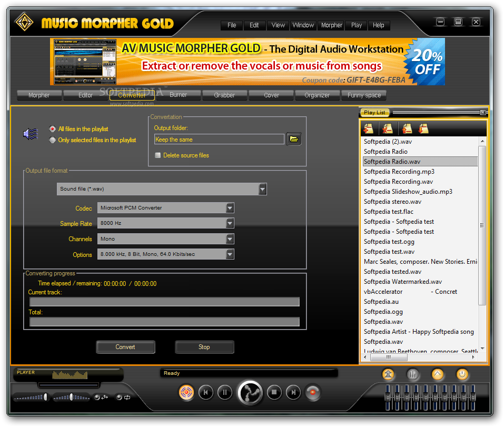Open the Sample Rate dropdown
The image size is (504, 427).
230,223
